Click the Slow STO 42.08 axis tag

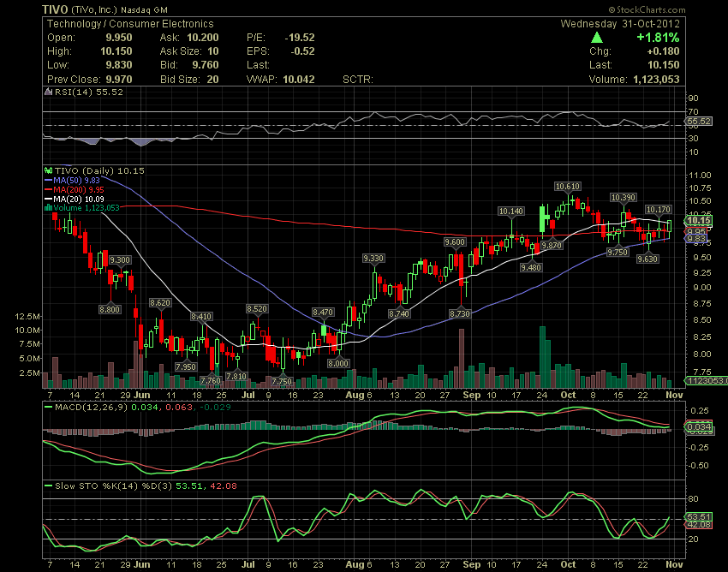tap(699, 525)
